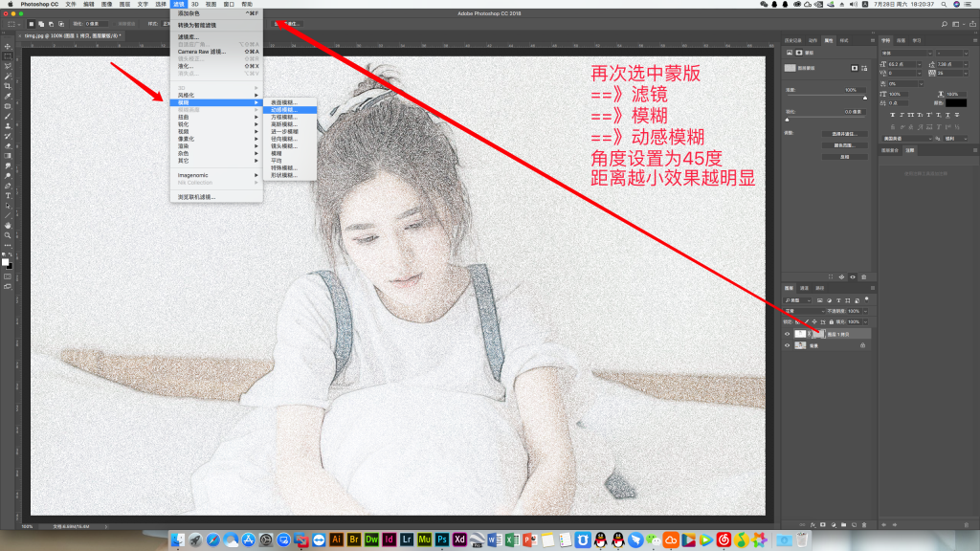Choose 高斯模糊 from the blur submenu

tap(290, 124)
